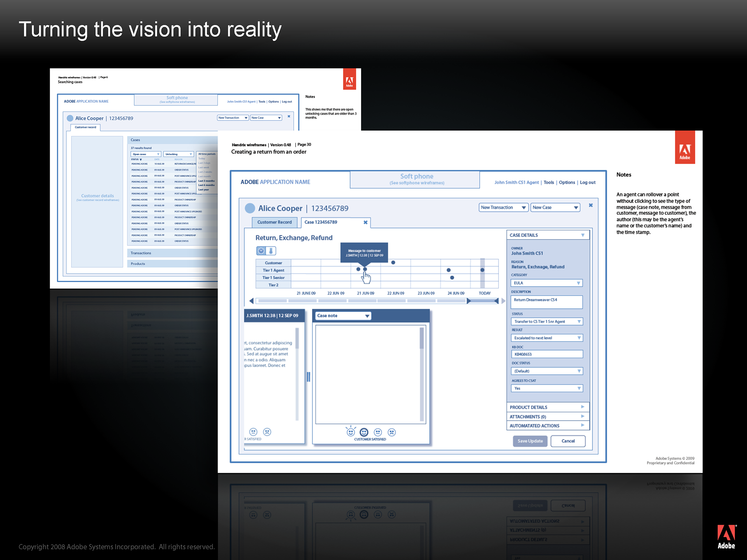Pick the sad face satisfaction icon
Viewport: 747px width, 560px height.
click(392, 432)
